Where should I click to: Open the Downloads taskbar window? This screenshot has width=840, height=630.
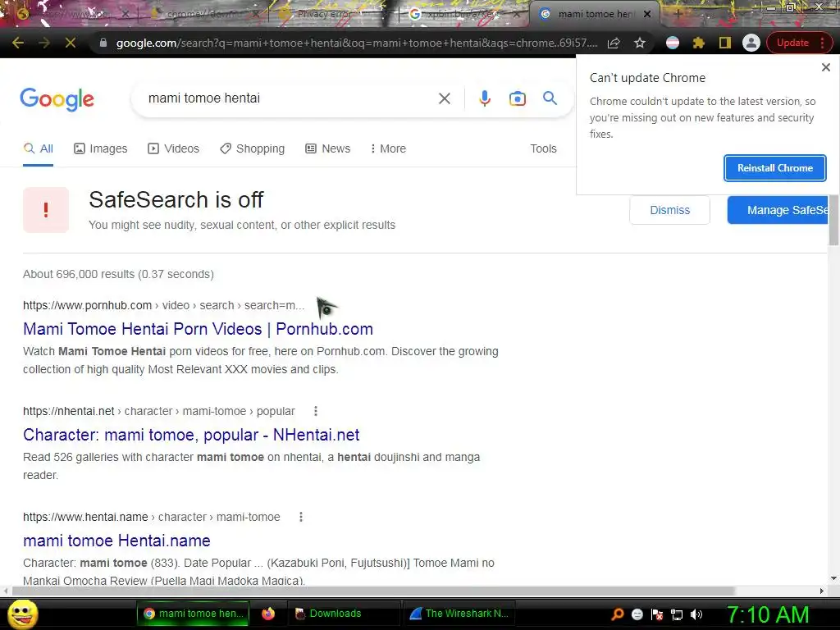coord(344,614)
